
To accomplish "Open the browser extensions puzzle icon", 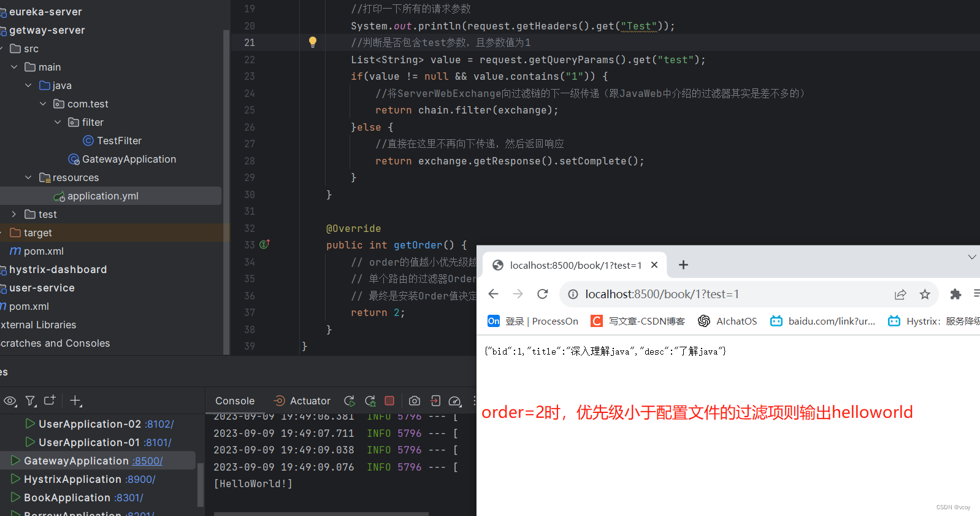I will tap(955, 295).
